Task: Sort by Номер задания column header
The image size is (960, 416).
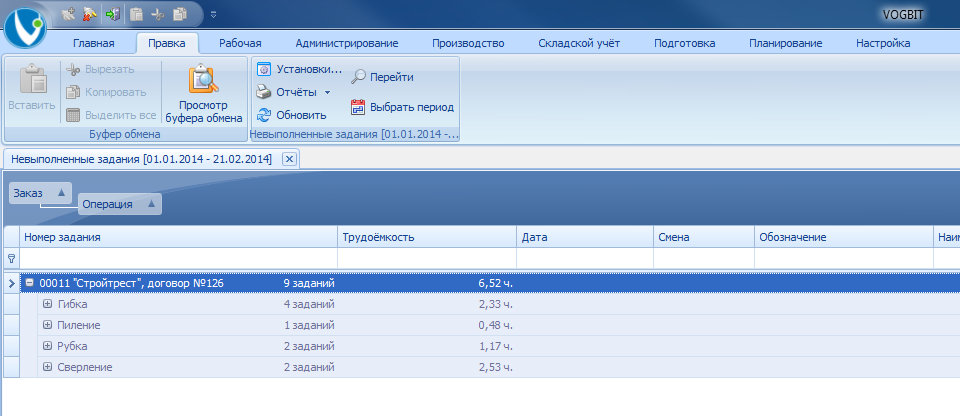Action: point(179,237)
